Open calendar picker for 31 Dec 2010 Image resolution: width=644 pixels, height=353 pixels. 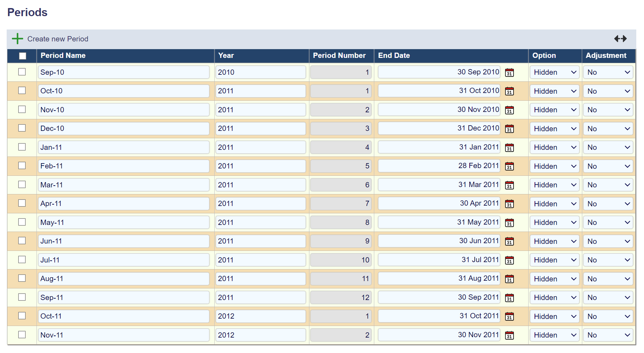tap(509, 129)
